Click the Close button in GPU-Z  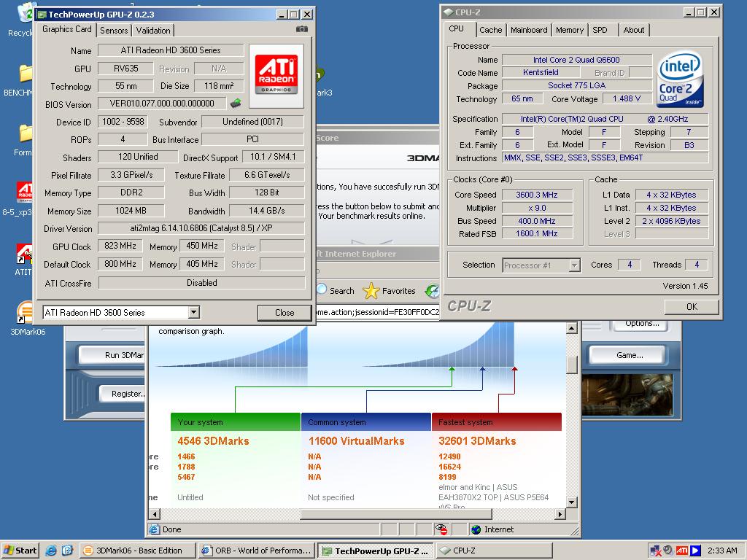coord(285,312)
